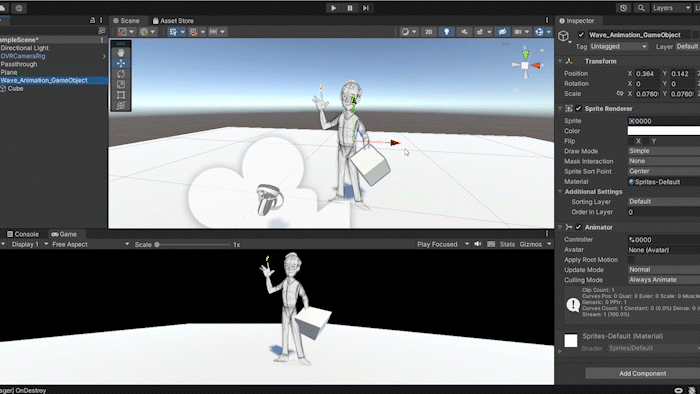The image size is (700, 394).
Task: Open the Scene view options menu
Action: click(547, 20)
